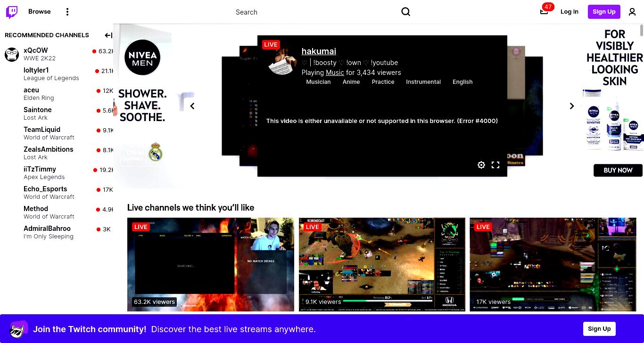This screenshot has width=644, height=343.
Task: Open Echo_Esports channel in sidebar
Action: [x=57, y=193]
